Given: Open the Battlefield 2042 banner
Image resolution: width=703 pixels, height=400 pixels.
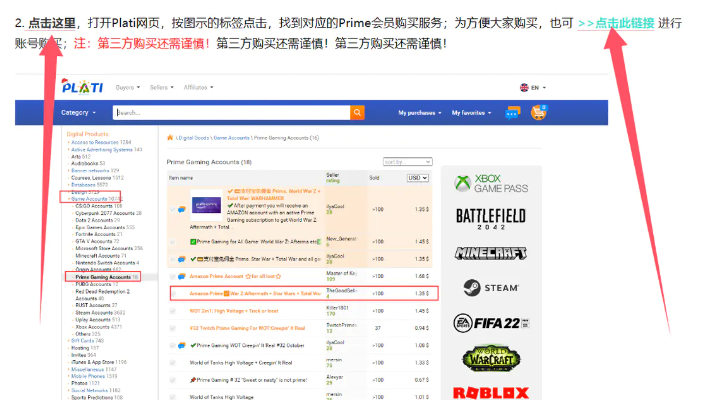Looking at the screenshot, I should [491, 219].
